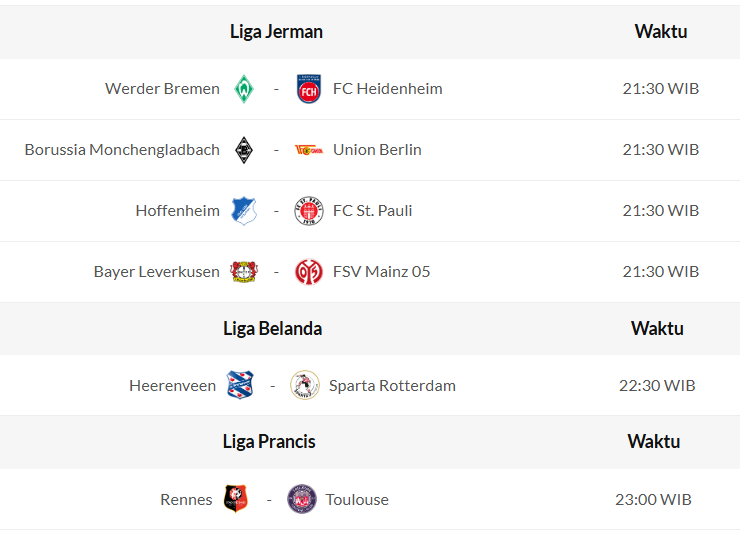Click the FC Heidenheim club logo

pos(308,89)
